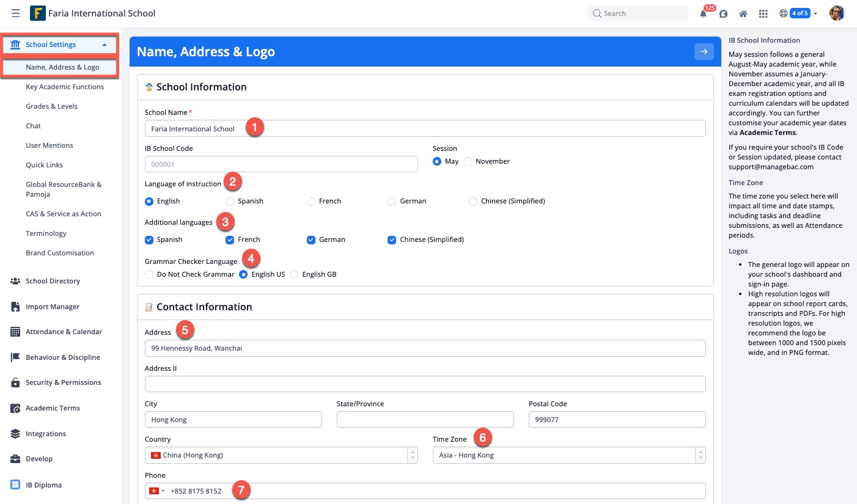This screenshot has width=857, height=504.
Task: Click into the School Name field
Action: (425, 128)
